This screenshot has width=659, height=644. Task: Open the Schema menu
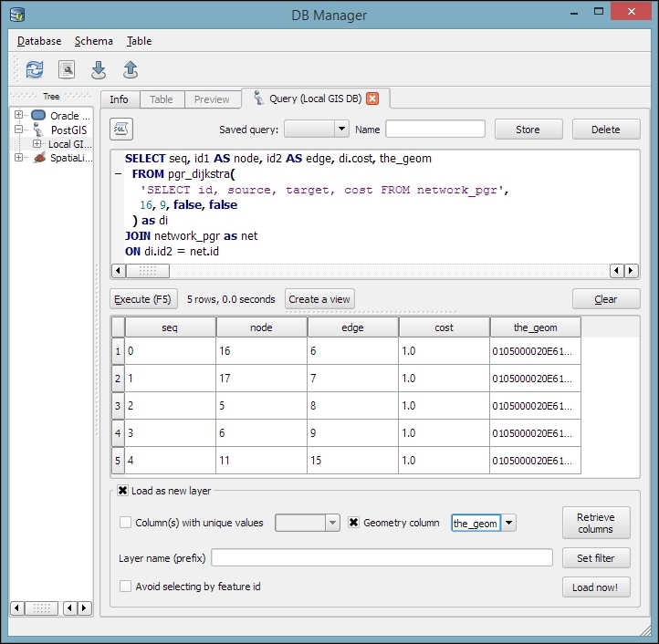[x=93, y=41]
